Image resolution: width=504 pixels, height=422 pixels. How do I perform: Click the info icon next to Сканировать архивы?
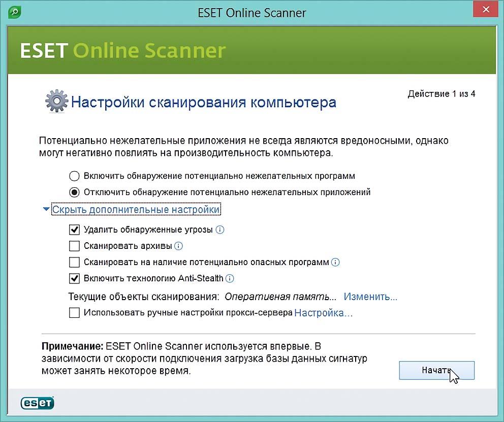[x=178, y=246]
